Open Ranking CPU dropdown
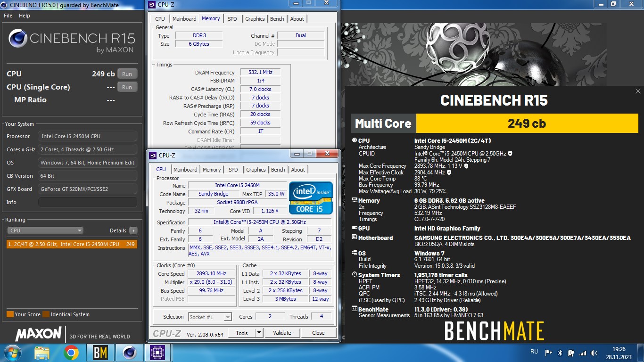The width and height of the screenshot is (644, 362). point(45,230)
